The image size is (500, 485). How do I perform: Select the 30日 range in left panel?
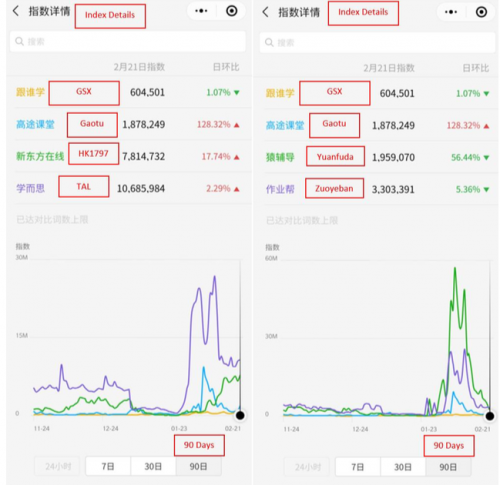[x=153, y=466]
